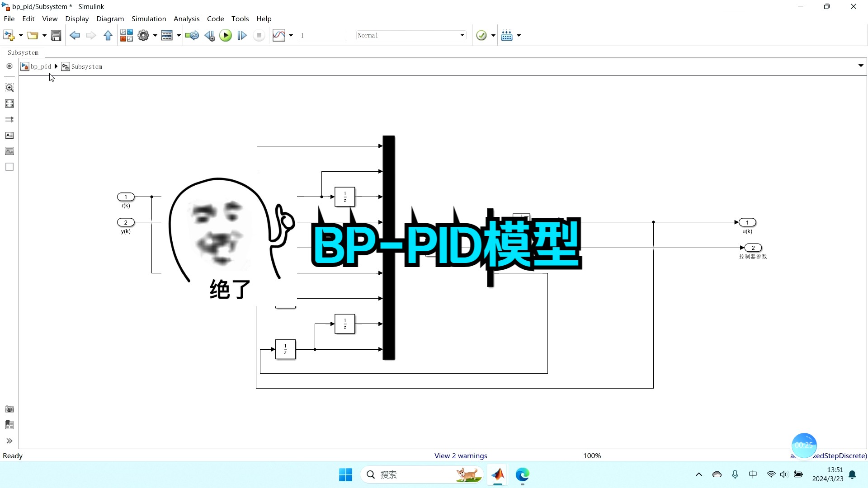
Task: Click the Fit to View icon in sidebar
Action: (9, 103)
